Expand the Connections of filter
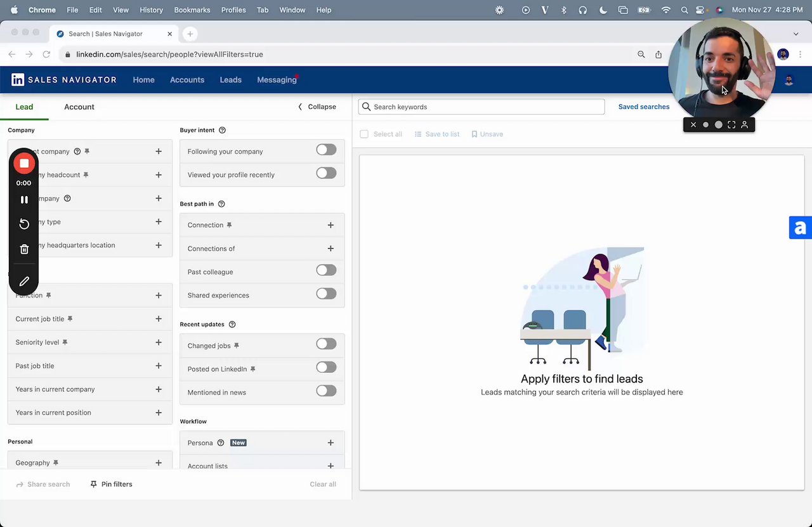This screenshot has width=812, height=527. pyautogui.click(x=331, y=249)
